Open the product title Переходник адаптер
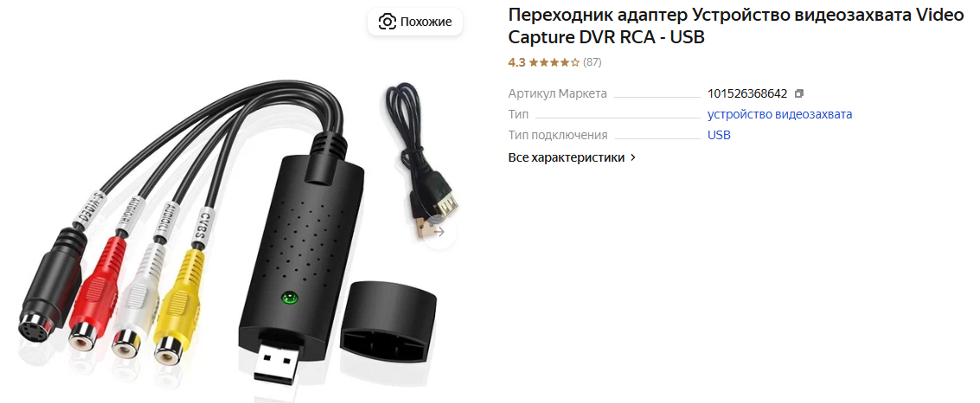 735,26
